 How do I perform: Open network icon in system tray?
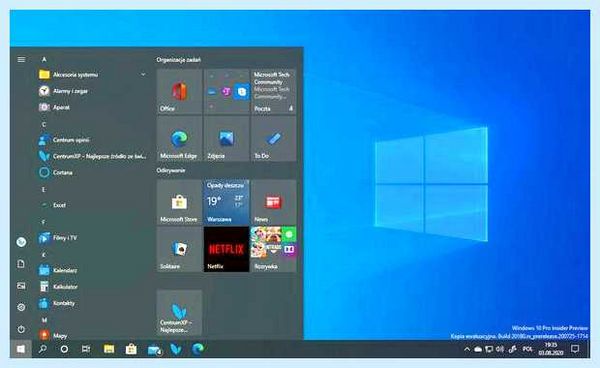(489, 349)
